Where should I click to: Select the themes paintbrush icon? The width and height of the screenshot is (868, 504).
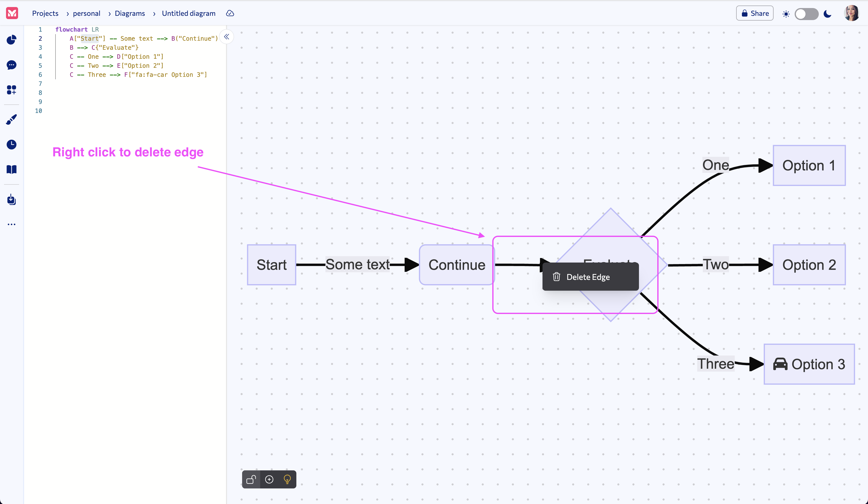tap(11, 119)
